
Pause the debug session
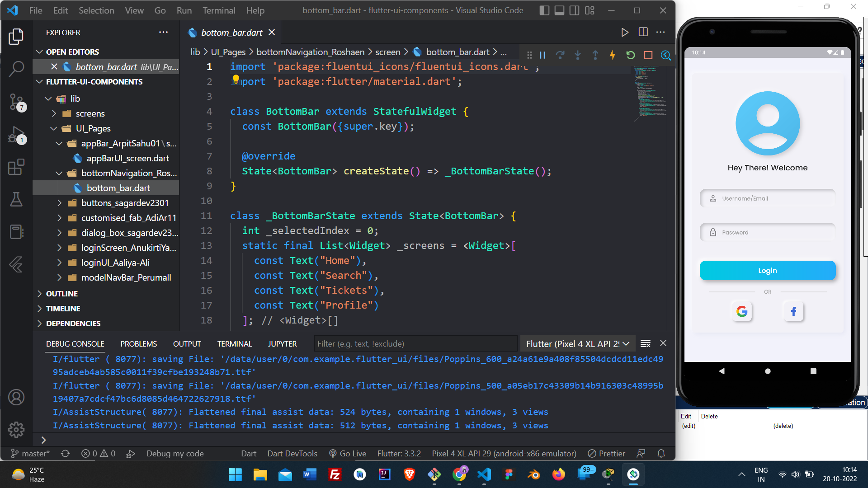(x=542, y=55)
